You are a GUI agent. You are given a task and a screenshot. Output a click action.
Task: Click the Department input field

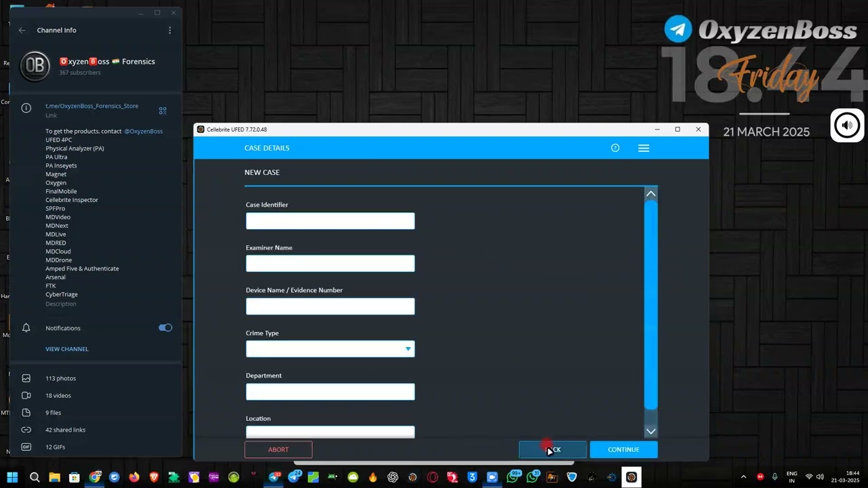(x=330, y=392)
